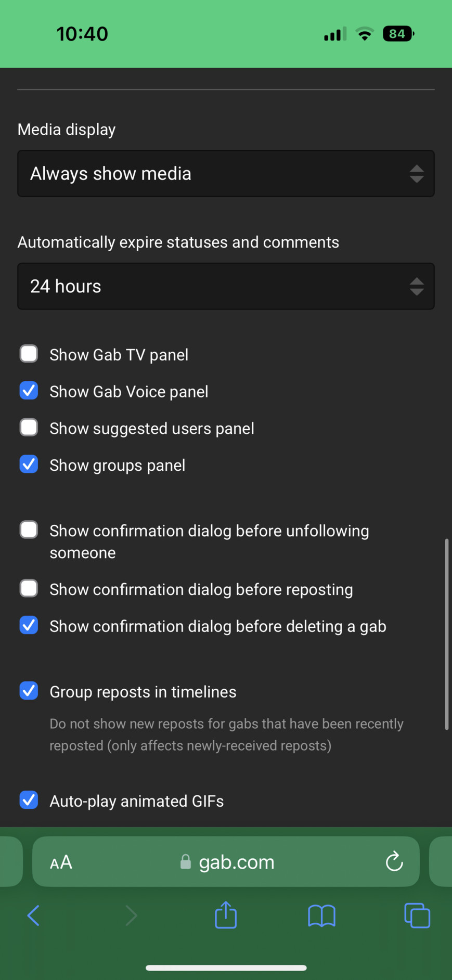This screenshot has width=452, height=980.
Task: Open Safari tabs overview icon
Action: tap(417, 915)
